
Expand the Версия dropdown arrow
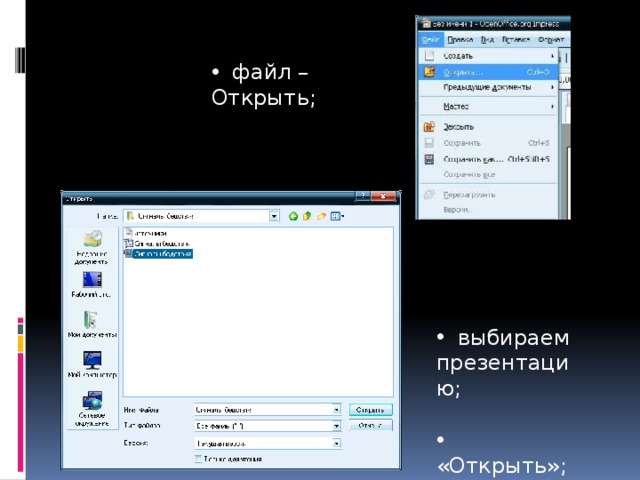(x=336, y=443)
